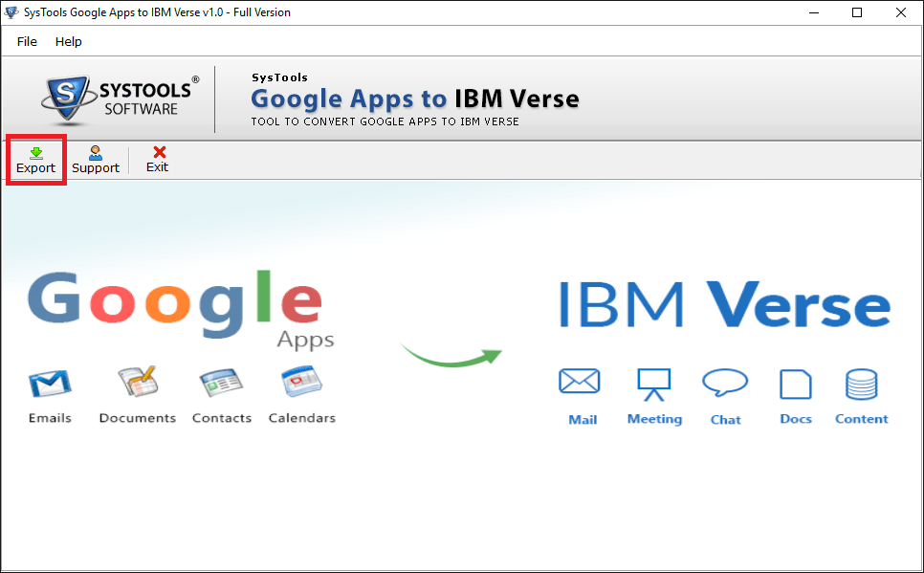This screenshot has height=573, width=924.
Task: Click the green conversion arrow graphic
Action: (451, 354)
